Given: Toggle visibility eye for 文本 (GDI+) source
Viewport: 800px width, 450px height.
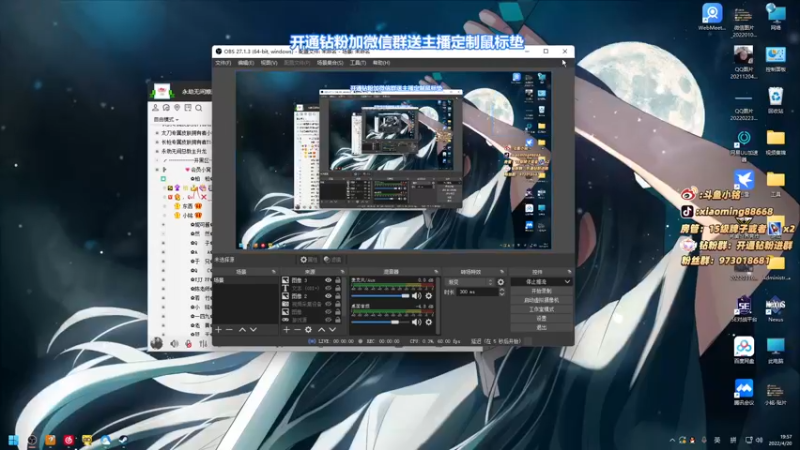Looking at the screenshot, I should pos(328,288).
